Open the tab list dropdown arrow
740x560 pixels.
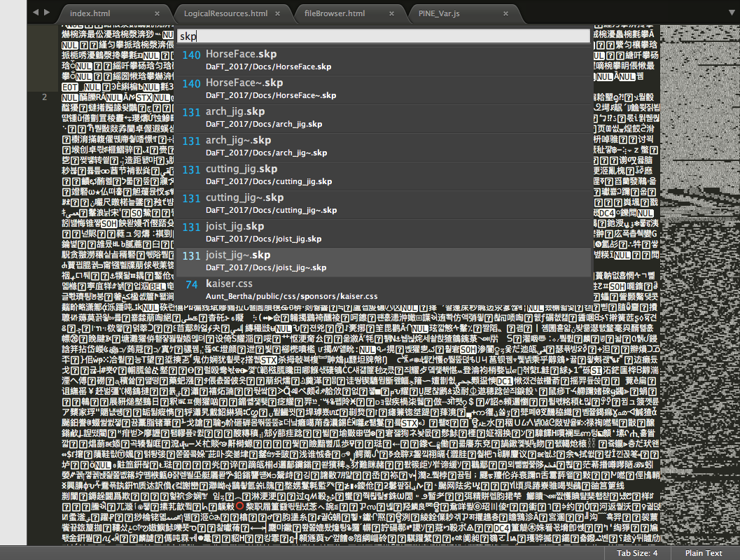coord(732,13)
